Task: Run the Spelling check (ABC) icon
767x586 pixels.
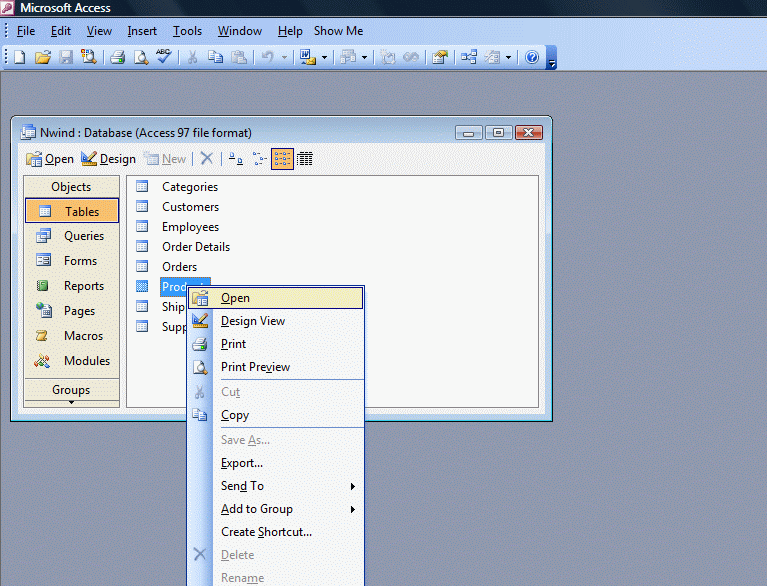Action: (164, 57)
